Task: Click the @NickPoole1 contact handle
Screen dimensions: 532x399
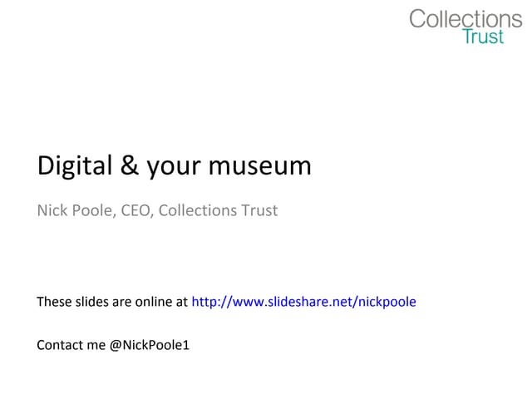Action: click(150, 344)
